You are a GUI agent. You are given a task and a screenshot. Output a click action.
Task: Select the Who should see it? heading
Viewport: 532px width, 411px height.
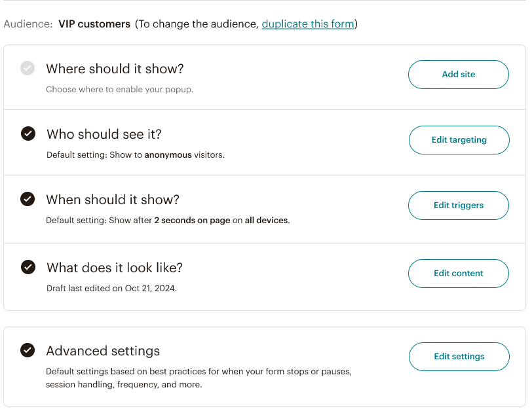[x=104, y=134]
